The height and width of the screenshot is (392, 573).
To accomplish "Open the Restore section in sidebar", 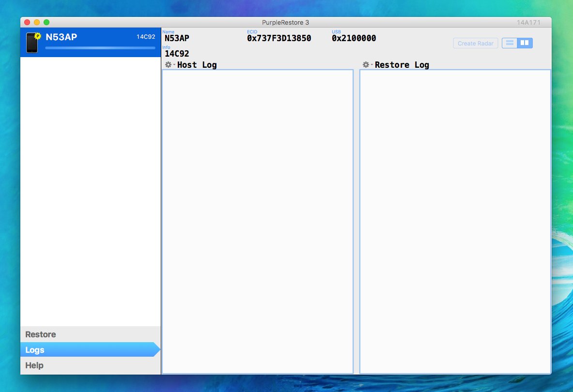I will point(91,334).
